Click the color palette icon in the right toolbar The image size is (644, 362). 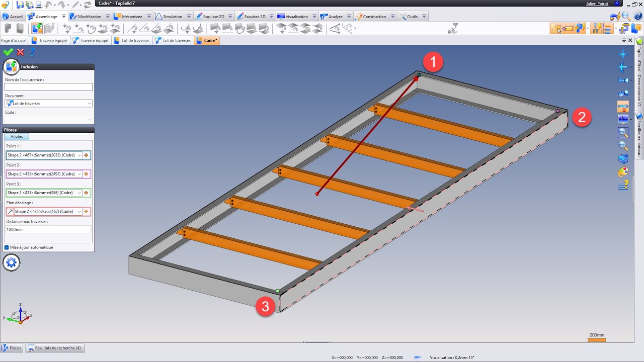tap(623, 172)
